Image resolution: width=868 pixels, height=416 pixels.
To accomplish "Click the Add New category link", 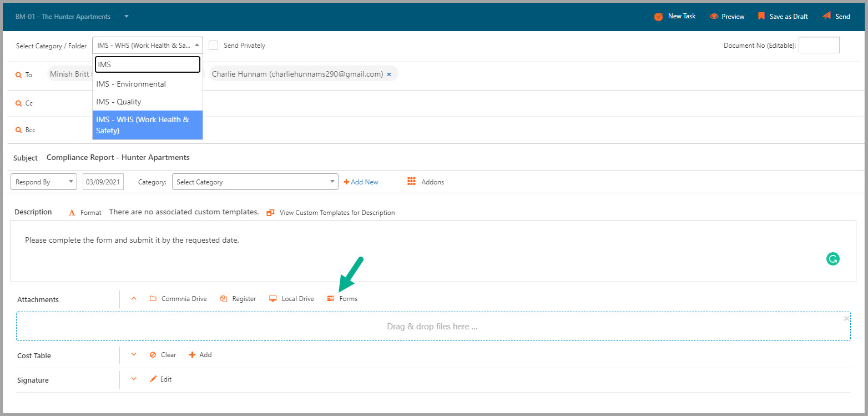I will (361, 182).
